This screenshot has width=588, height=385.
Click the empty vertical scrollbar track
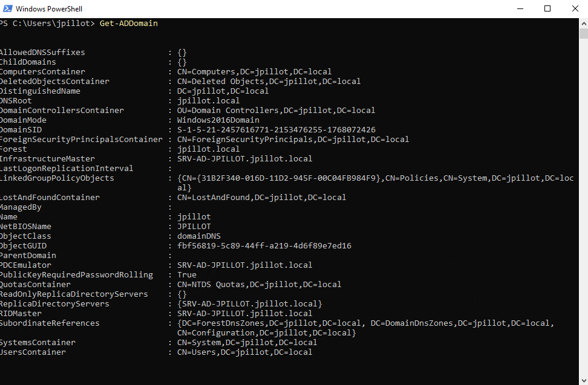[584, 206]
